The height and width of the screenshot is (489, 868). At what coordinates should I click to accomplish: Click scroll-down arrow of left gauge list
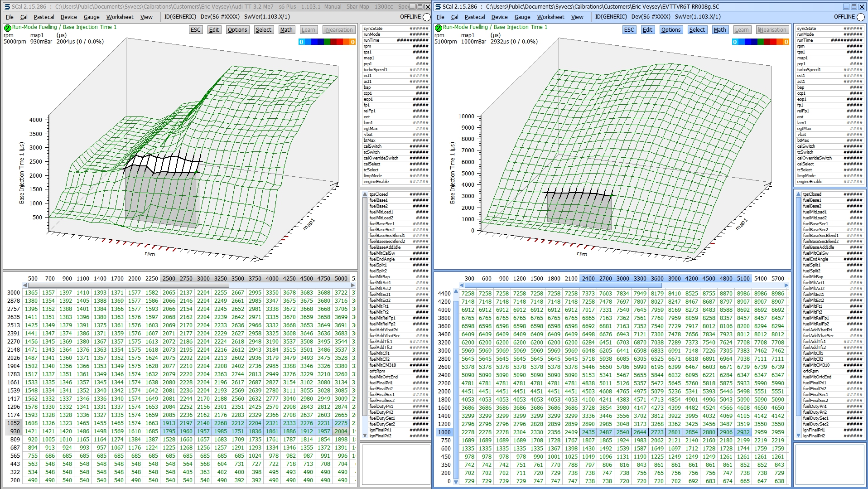coord(365,436)
